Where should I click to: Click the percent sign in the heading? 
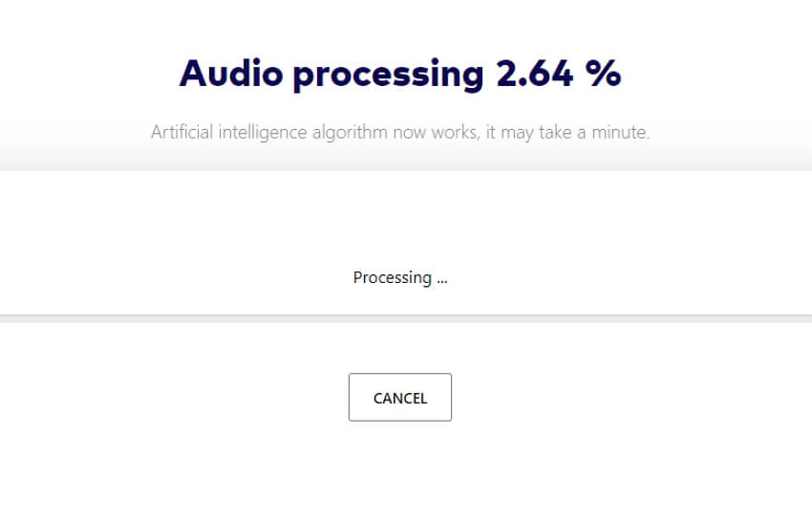(x=604, y=73)
